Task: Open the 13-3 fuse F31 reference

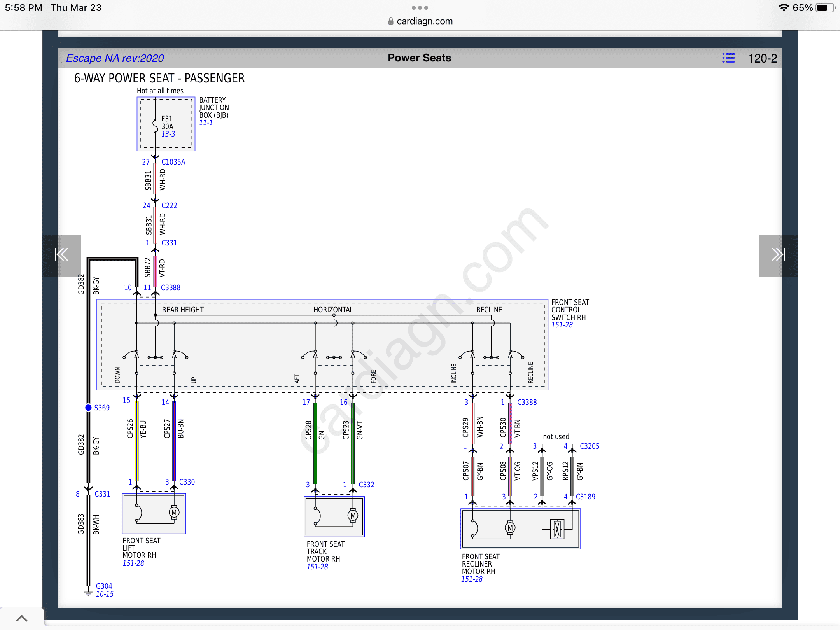Action: click(168, 134)
